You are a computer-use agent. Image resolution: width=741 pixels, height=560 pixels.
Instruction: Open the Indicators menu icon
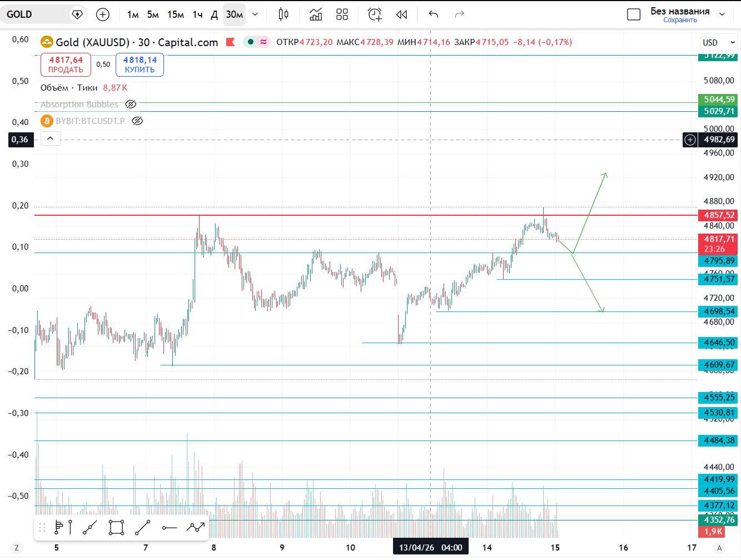click(x=316, y=14)
